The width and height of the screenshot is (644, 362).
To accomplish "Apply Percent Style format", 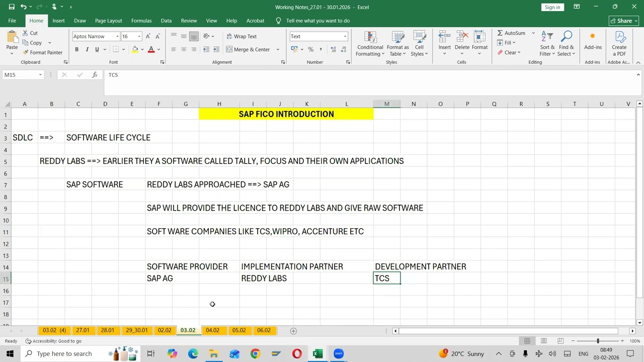I will pyautogui.click(x=310, y=49).
